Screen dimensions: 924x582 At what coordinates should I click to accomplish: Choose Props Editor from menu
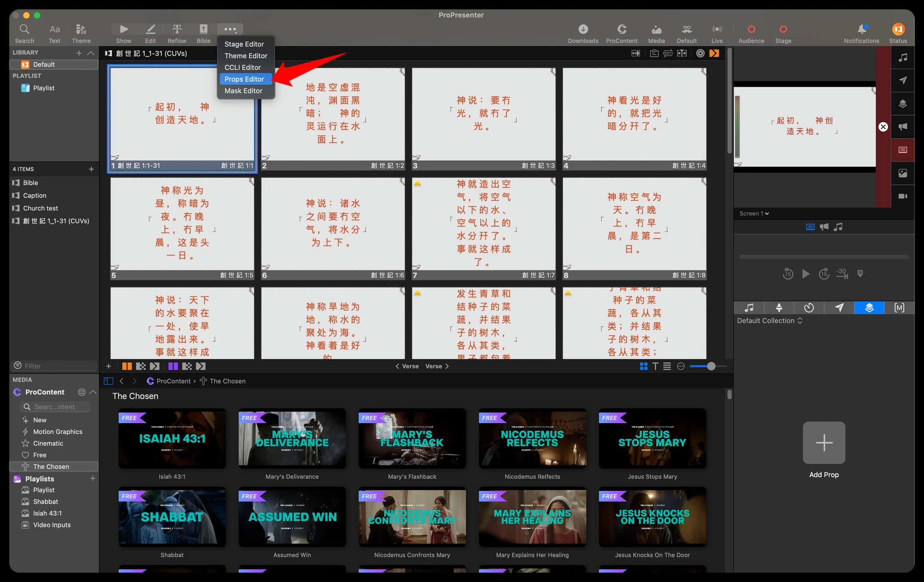246,79
